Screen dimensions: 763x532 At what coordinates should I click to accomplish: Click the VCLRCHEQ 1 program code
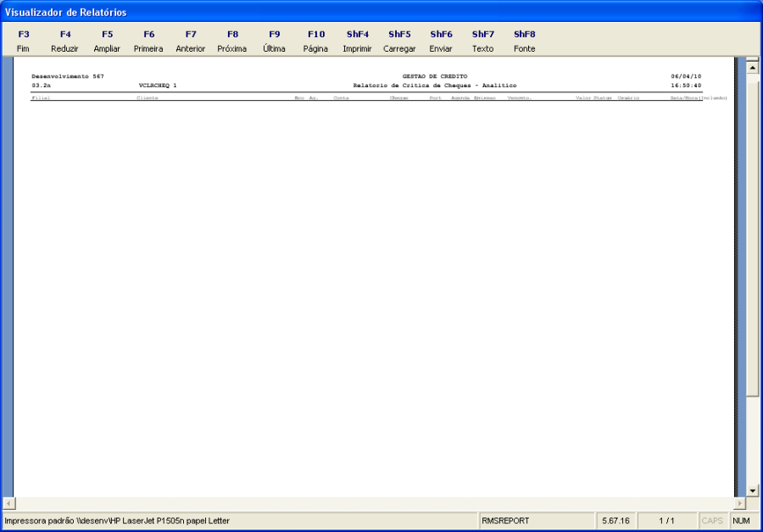pos(158,86)
